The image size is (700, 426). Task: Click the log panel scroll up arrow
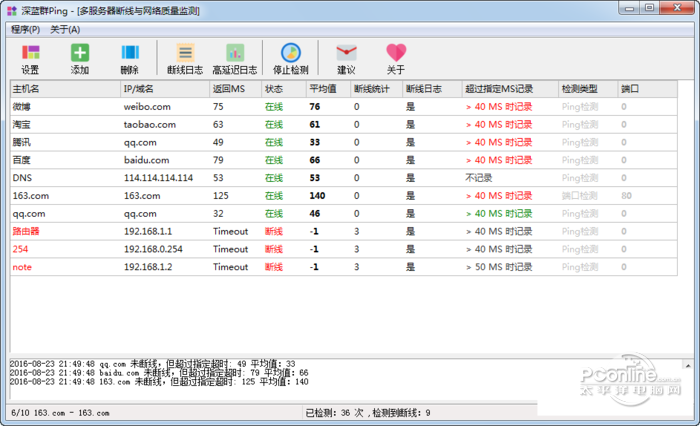point(688,365)
